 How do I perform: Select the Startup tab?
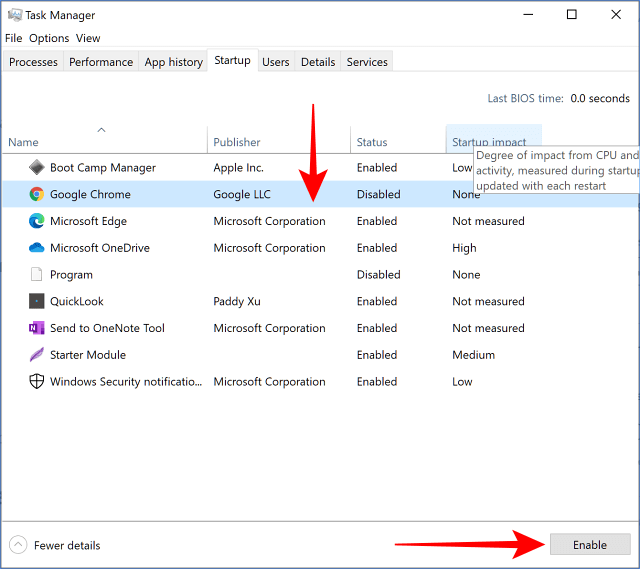click(233, 60)
